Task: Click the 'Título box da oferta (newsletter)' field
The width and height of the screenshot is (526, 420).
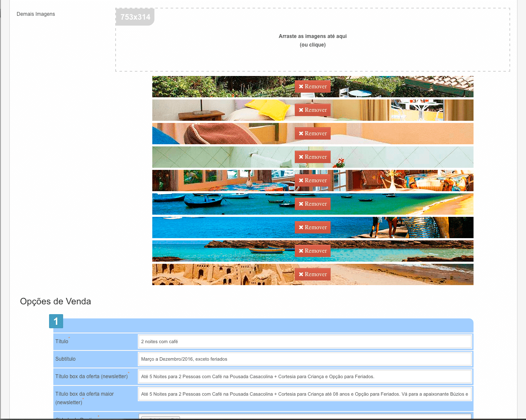Action: click(305, 376)
